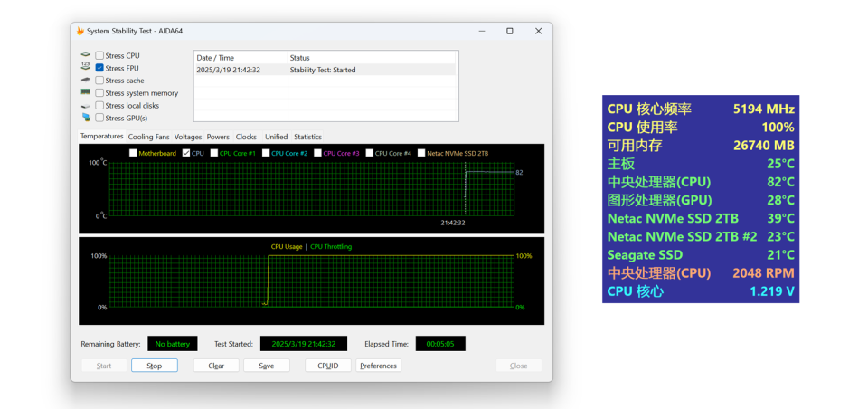The image size is (868, 409).
Task: Click the Seagate SSD 21°C row
Action: [x=701, y=255]
